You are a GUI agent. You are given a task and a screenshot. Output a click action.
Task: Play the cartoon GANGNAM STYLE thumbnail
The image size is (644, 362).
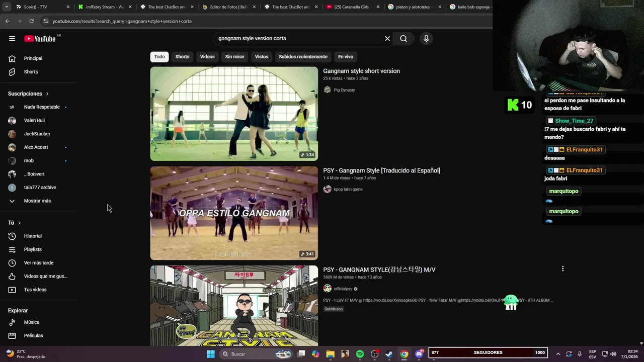point(234,306)
